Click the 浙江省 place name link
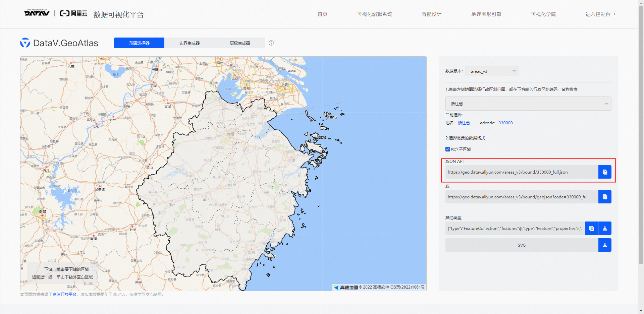Image resolution: width=644 pixels, height=314 pixels. [464, 123]
